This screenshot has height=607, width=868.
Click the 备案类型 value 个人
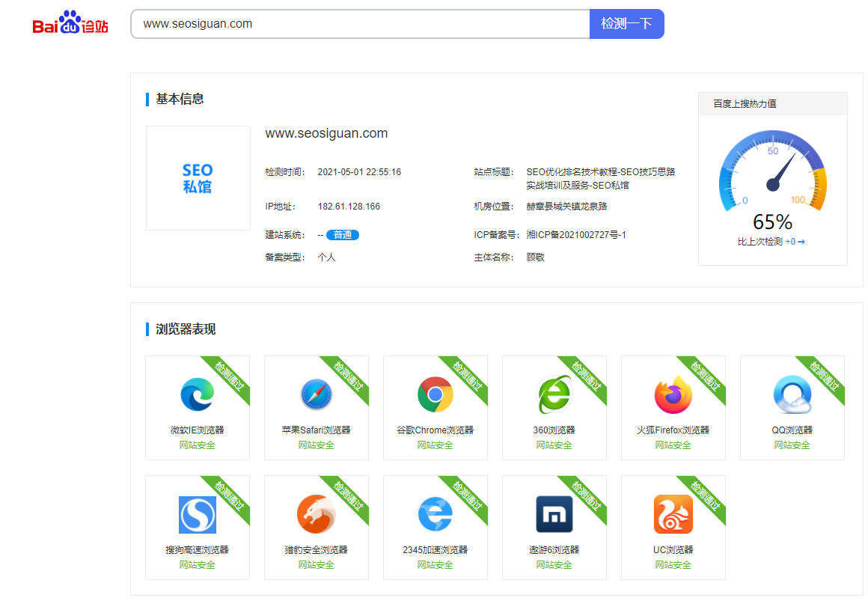(326, 257)
